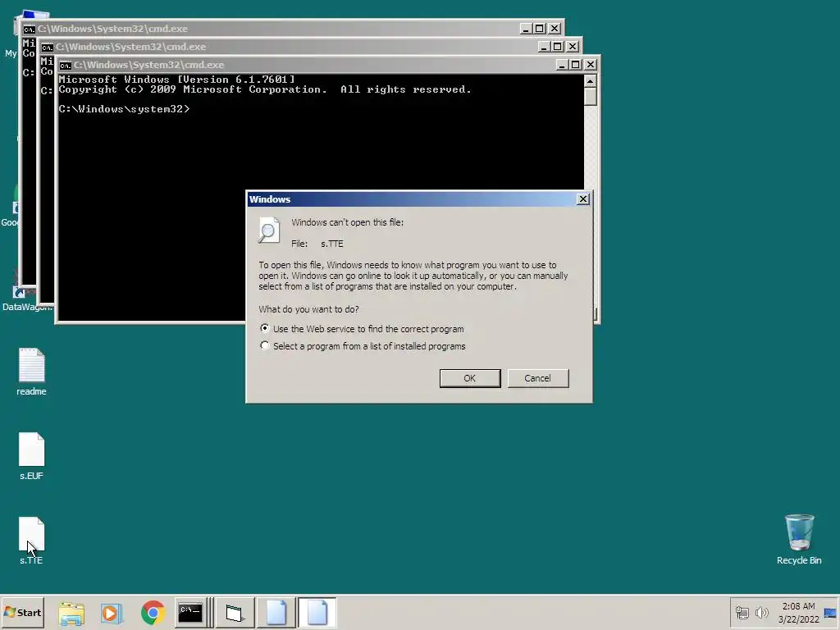Viewport: 840px width, 630px height.
Task: Maximize the rearmost cmd.exe window
Action: pos(540,29)
